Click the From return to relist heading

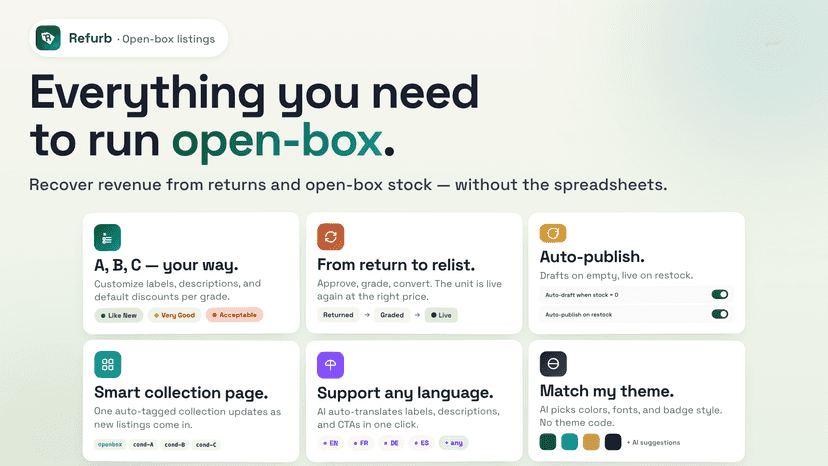tap(396, 264)
